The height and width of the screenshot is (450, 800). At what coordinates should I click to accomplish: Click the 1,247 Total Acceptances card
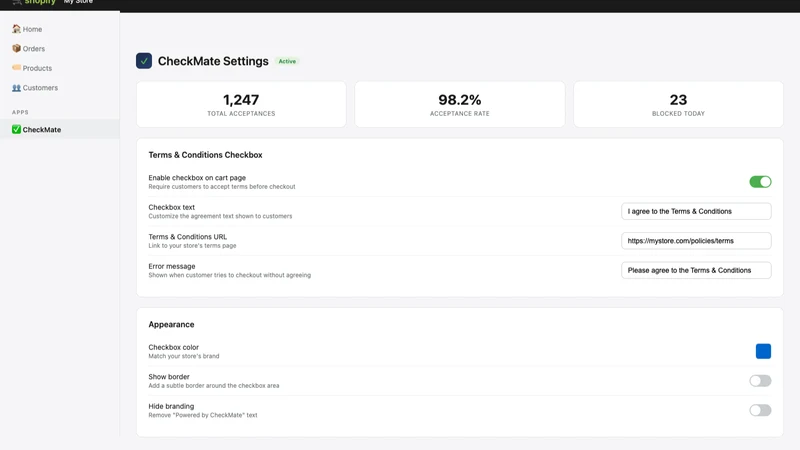pos(241,104)
